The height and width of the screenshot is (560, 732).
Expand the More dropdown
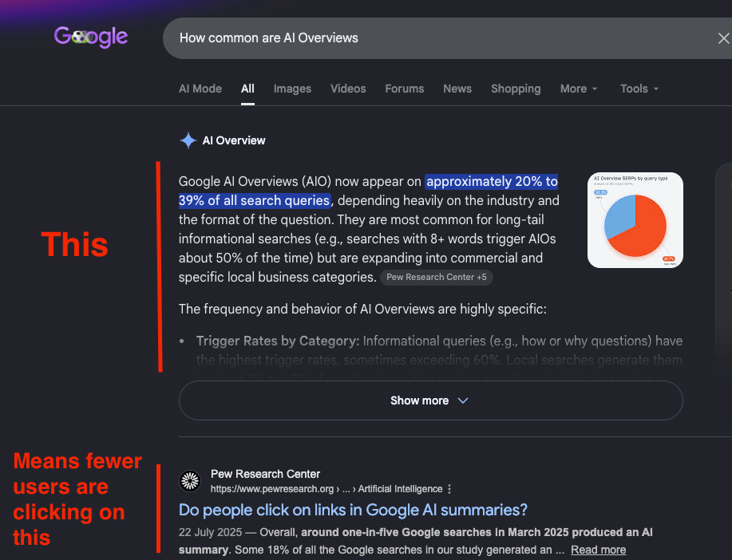click(x=579, y=89)
